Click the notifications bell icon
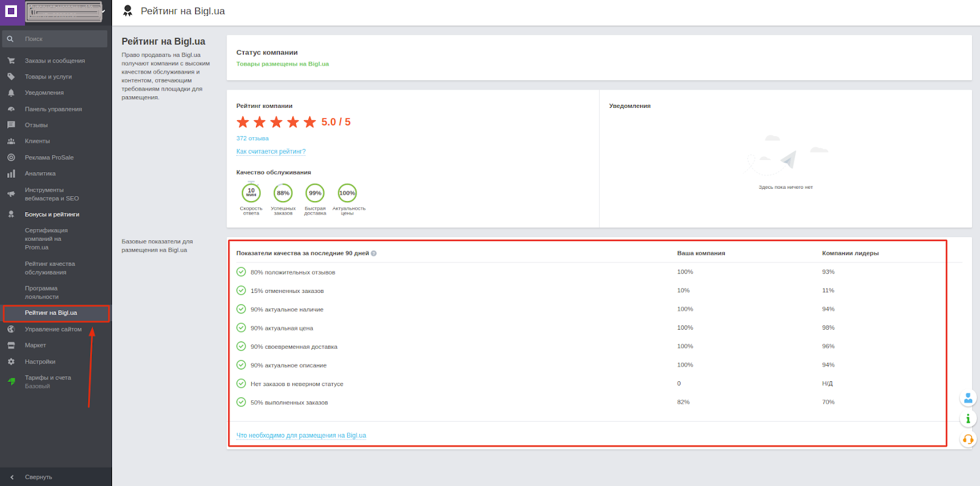 point(11,93)
